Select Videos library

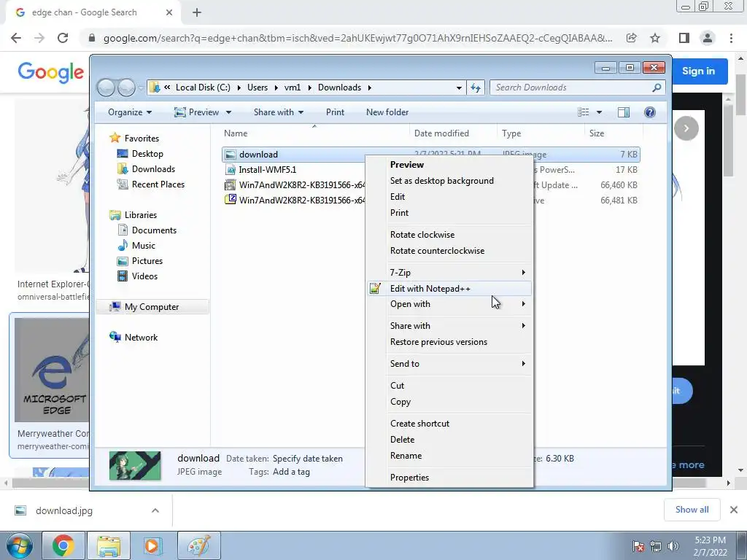click(138, 276)
